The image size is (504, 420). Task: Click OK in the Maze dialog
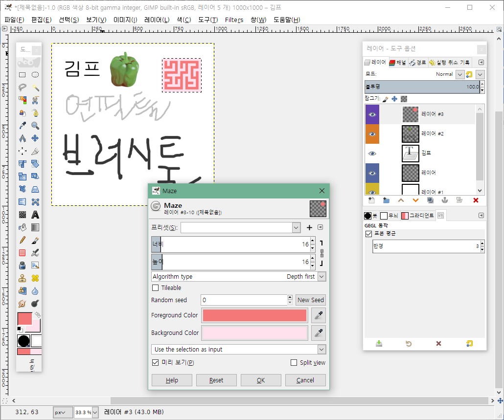pyautogui.click(x=261, y=380)
